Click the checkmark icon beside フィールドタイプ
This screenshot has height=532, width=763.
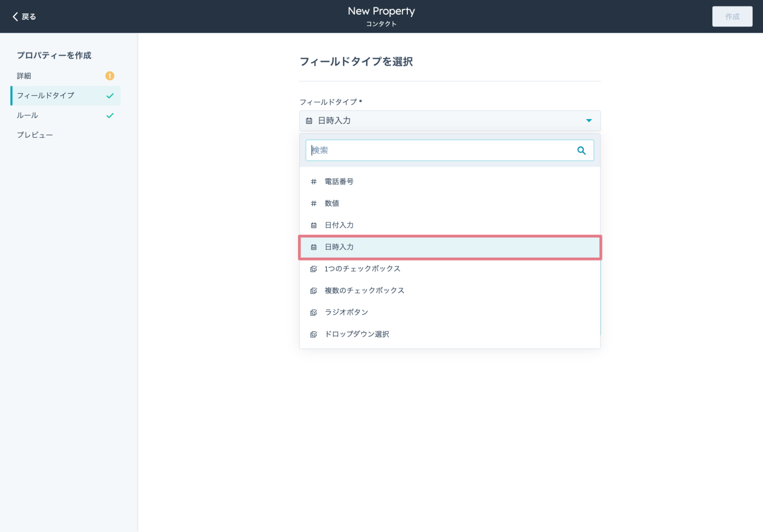[110, 96]
